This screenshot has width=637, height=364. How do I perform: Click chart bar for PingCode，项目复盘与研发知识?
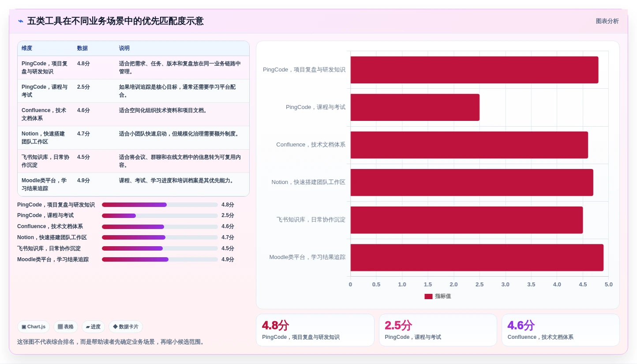coord(474,70)
